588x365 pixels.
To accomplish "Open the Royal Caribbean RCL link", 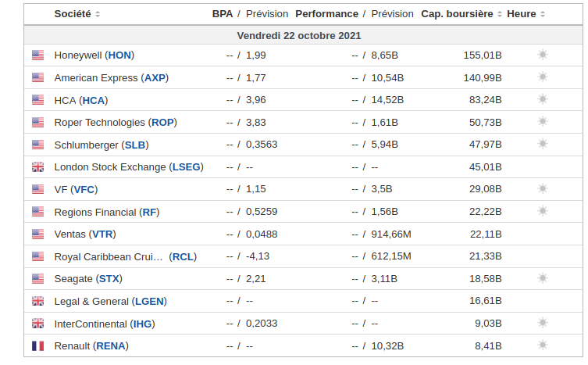I will pyautogui.click(x=184, y=256).
